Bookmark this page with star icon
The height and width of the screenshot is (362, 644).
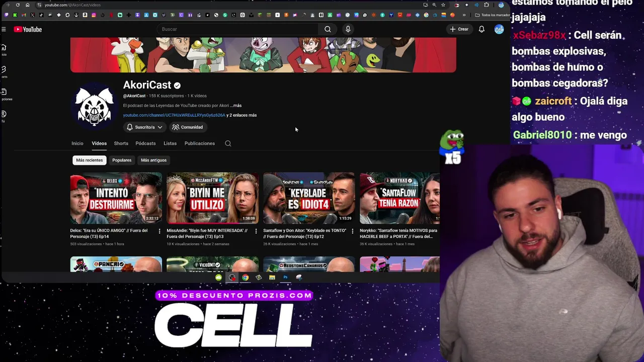(x=443, y=5)
